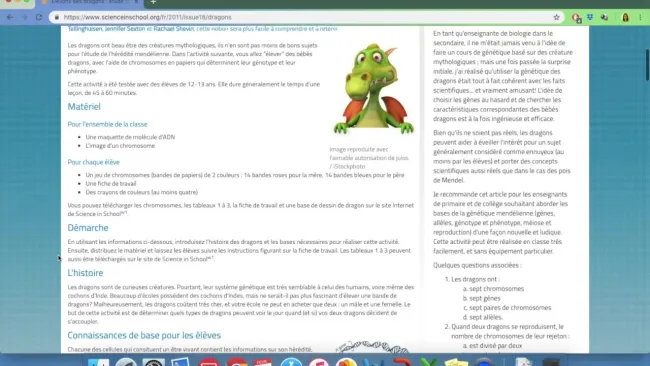650x366 pixels.
Task: Click the 'L'histoire' heading
Action: [x=85, y=273]
